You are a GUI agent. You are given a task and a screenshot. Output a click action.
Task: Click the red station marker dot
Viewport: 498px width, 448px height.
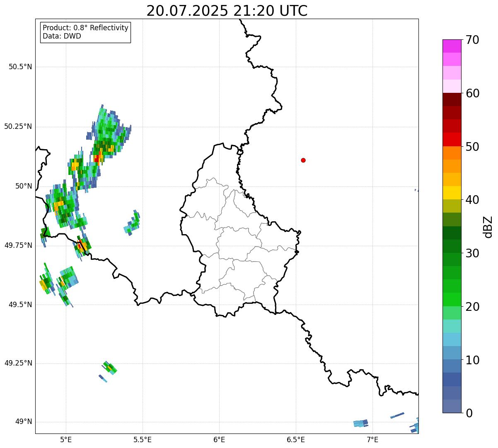[303, 160]
